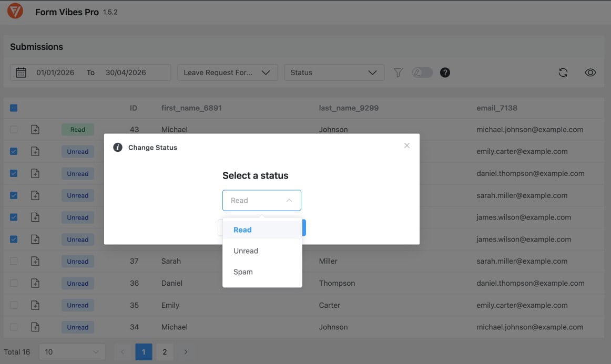Click the Unread badge on row 34
611x364 pixels.
pyautogui.click(x=77, y=327)
